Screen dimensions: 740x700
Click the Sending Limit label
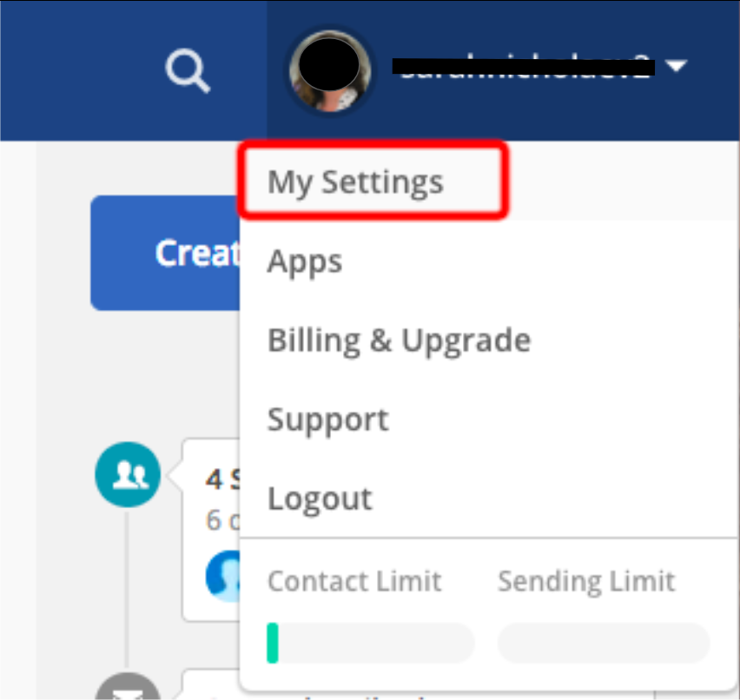click(586, 580)
